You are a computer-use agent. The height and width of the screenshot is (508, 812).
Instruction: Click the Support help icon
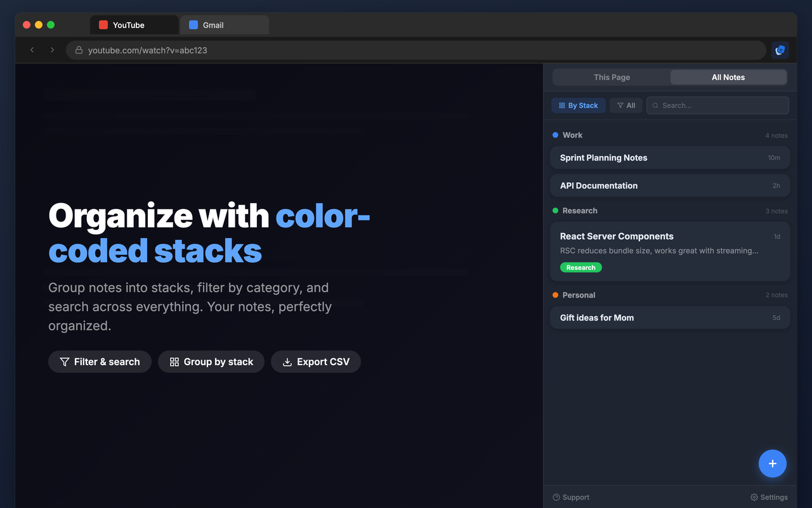coord(556,497)
